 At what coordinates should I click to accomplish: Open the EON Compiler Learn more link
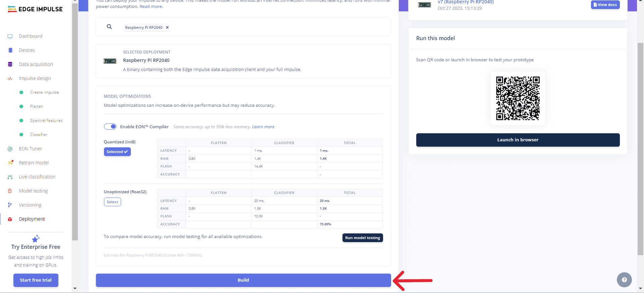point(263,127)
